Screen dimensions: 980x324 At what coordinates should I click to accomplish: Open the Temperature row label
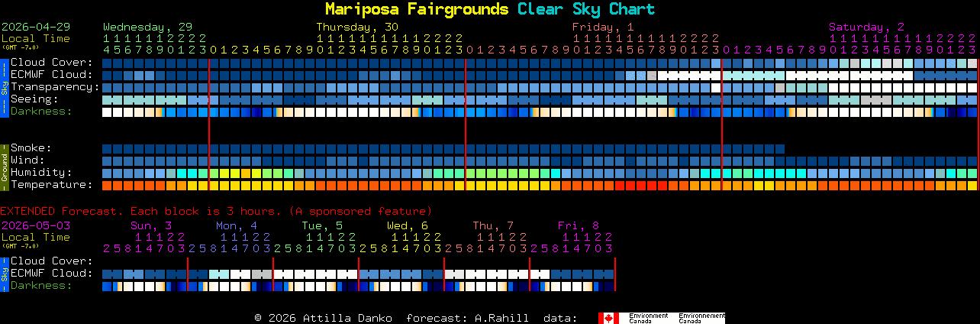(51, 185)
